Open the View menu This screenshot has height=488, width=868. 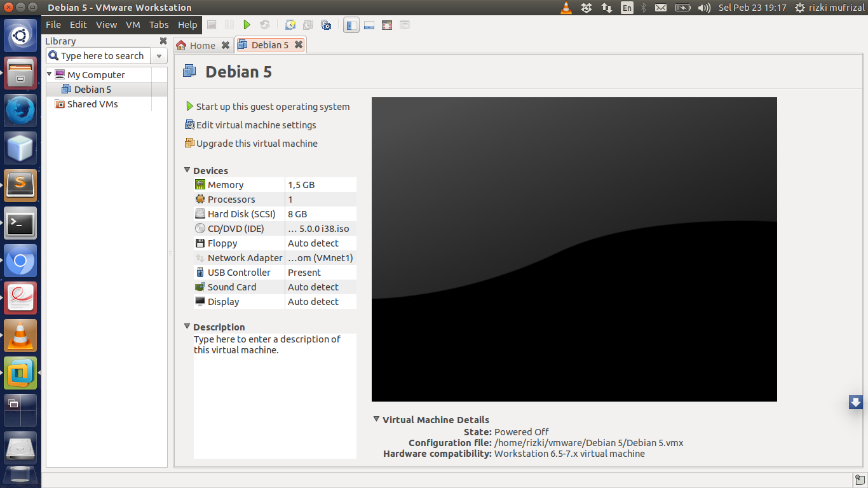pyautogui.click(x=106, y=25)
